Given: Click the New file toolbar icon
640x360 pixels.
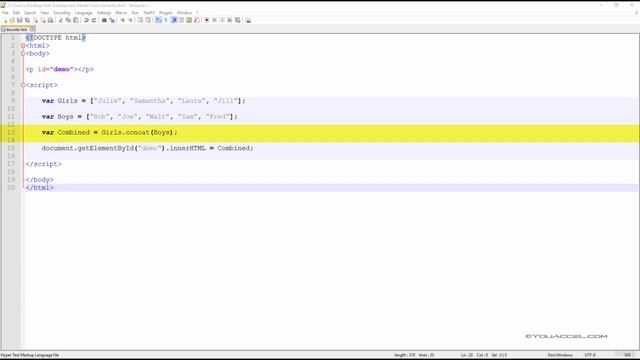Looking at the screenshot, I should click(x=5, y=20).
